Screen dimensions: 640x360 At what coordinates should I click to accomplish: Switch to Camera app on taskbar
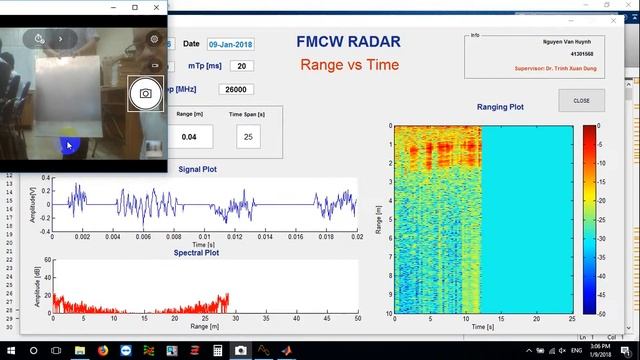tap(240, 351)
